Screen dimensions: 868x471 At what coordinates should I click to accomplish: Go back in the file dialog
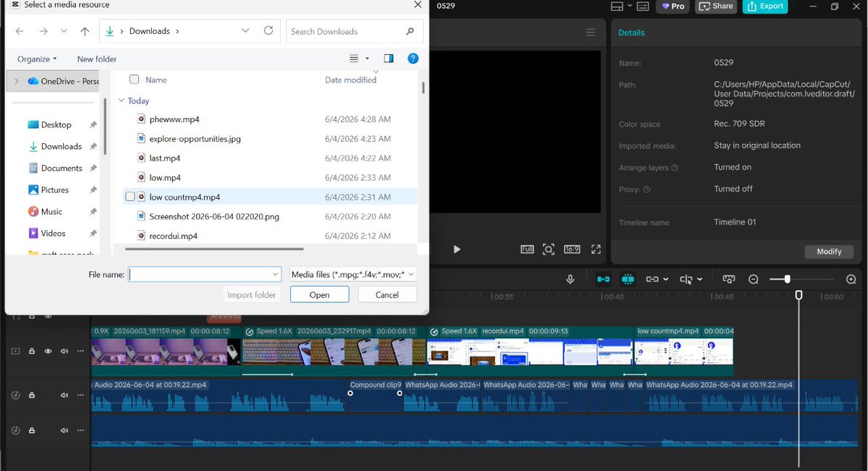pos(20,31)
